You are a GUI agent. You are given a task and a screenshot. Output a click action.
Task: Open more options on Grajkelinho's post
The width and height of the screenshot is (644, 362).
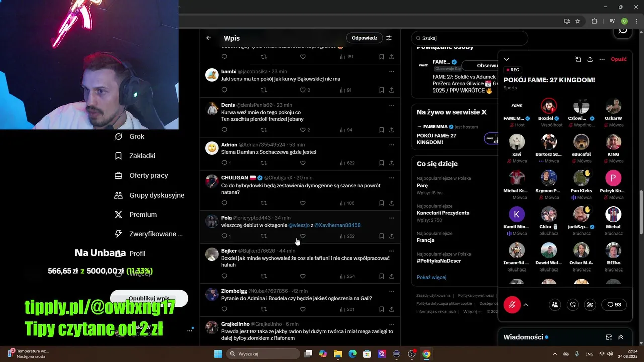[x=392, y=324]
